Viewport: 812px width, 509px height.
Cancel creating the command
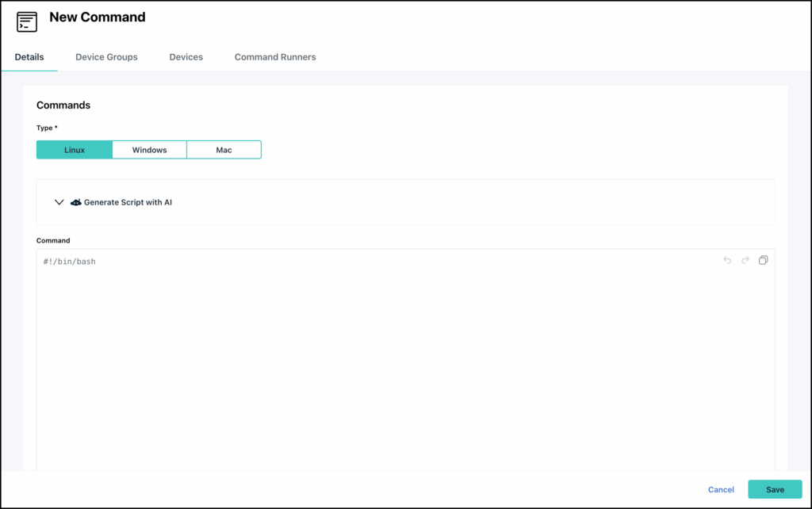tap(721, 489)
